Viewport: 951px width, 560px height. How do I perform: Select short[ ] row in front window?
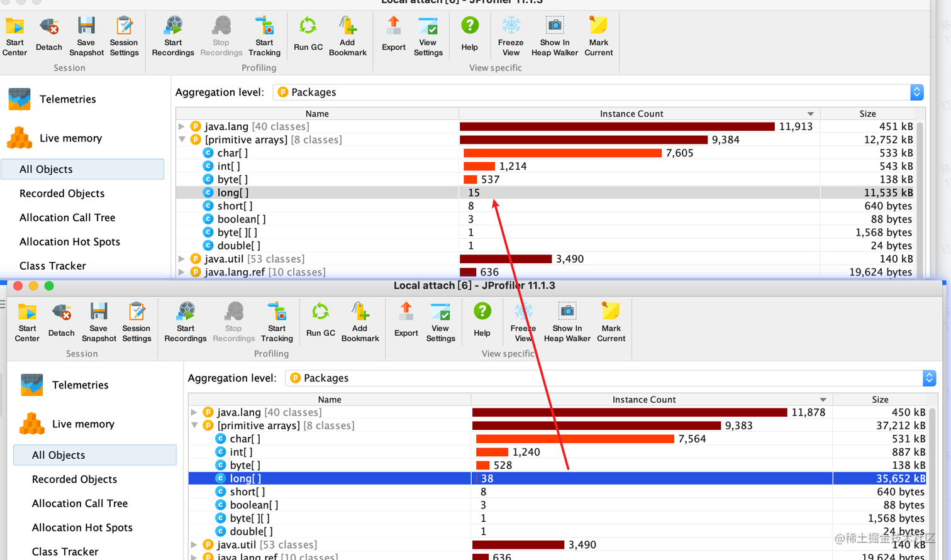[557, 491]
